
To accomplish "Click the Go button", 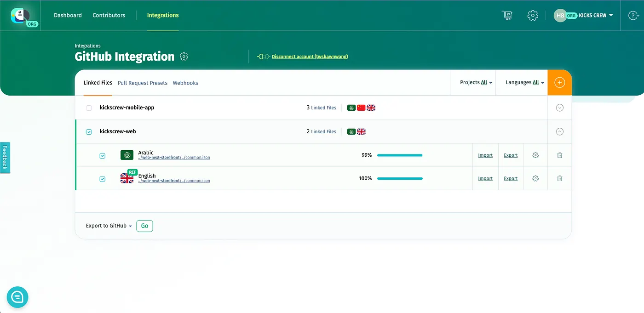I will point(144,226).
